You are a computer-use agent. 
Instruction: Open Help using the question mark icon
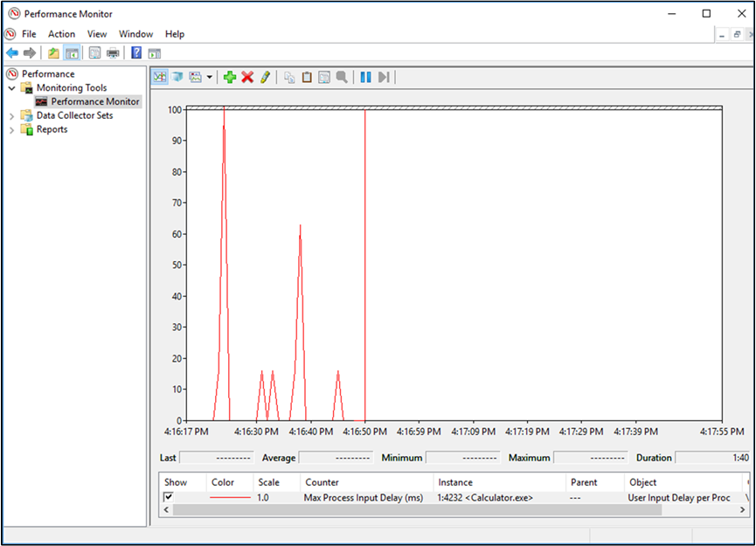tap(136, 52)
